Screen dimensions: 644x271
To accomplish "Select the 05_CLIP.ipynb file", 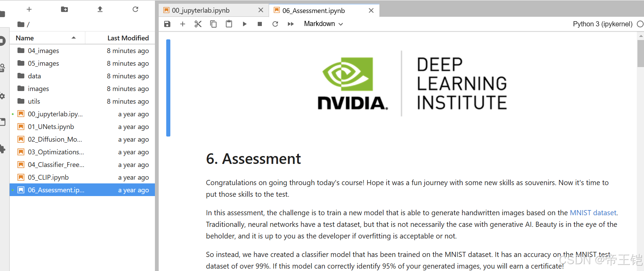I will click(x=82, y=177).
